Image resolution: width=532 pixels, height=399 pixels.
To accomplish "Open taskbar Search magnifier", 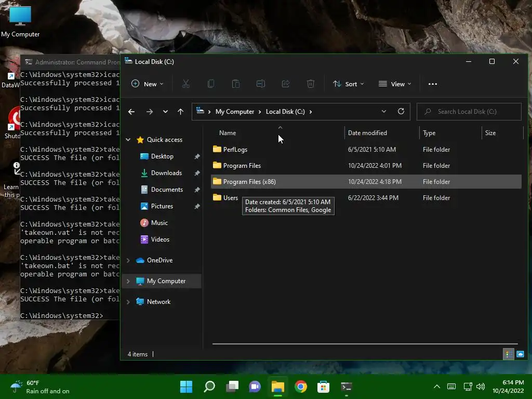I will tap(209, 387).
